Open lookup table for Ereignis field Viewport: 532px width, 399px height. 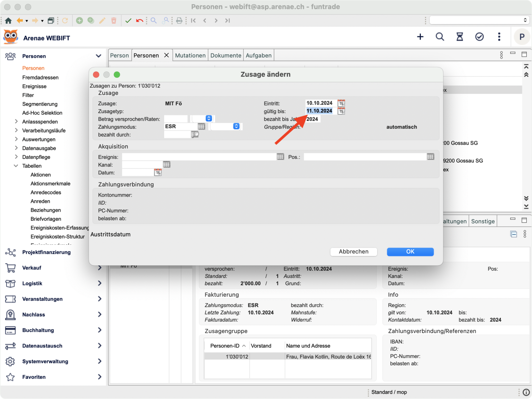(280, 157)
